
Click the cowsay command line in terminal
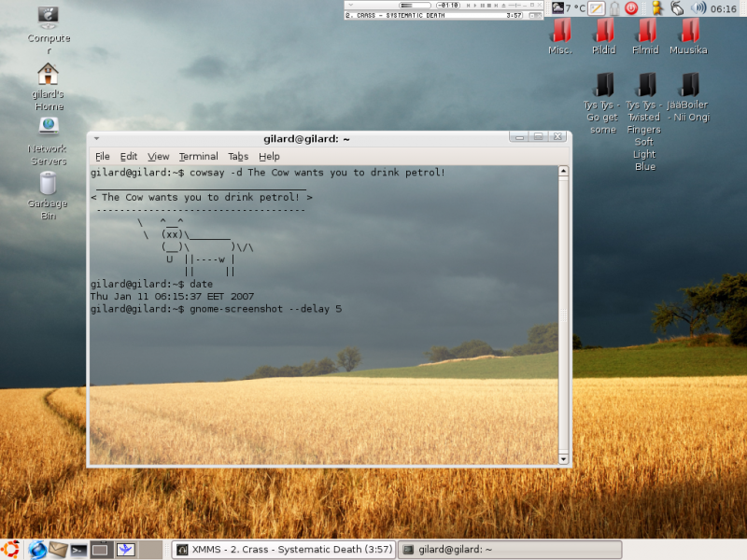[x=267, y=173]
